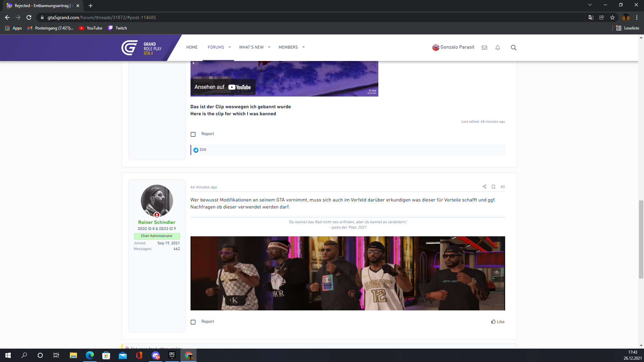
Task: Click Rainer Schindler's avatar picture
Action: pyautogui.click(x=157, y=201)
